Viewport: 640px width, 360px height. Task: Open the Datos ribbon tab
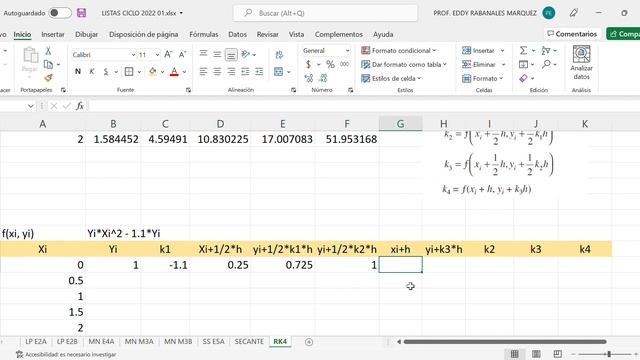point(237,35)
